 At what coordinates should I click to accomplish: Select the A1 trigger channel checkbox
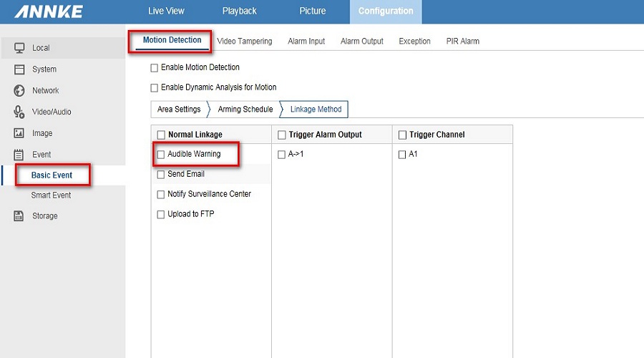402,155
